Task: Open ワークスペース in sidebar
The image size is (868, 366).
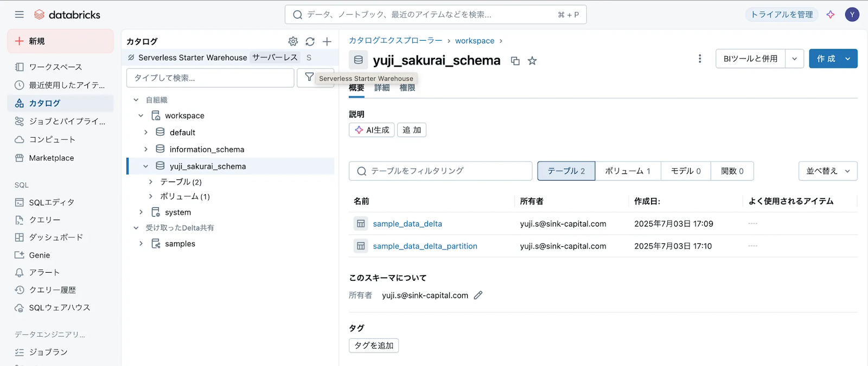Action: (55, 67)
